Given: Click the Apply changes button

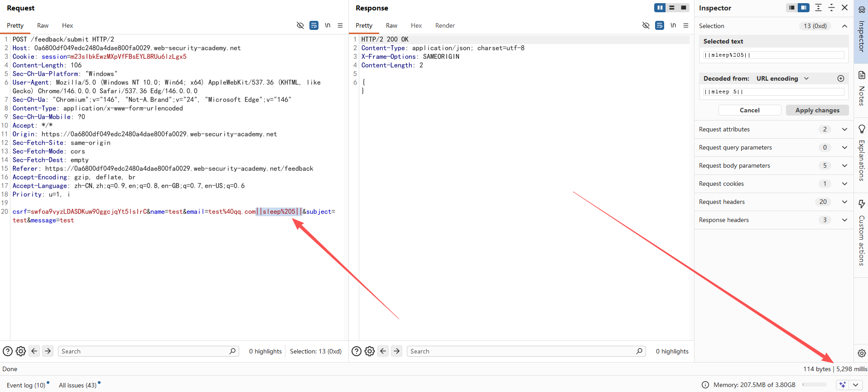Looking at the screenshot, I should click(x=817, y=110).
